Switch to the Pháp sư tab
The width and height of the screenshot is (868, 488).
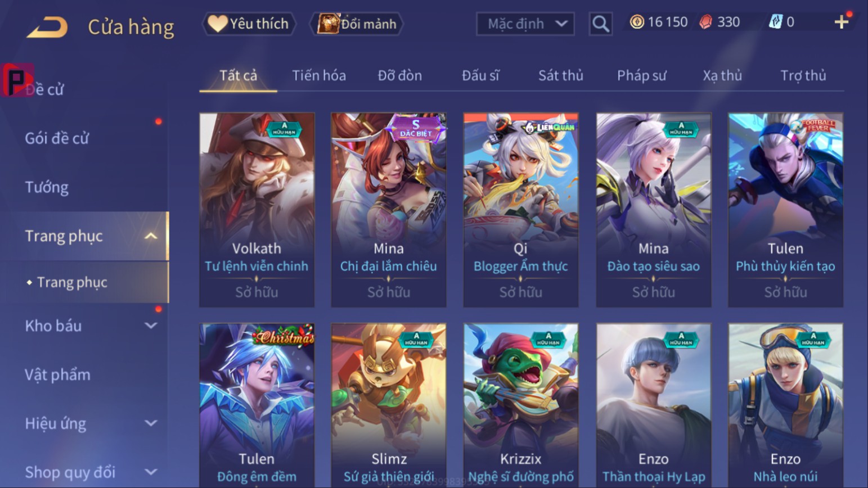click(641, 75)
